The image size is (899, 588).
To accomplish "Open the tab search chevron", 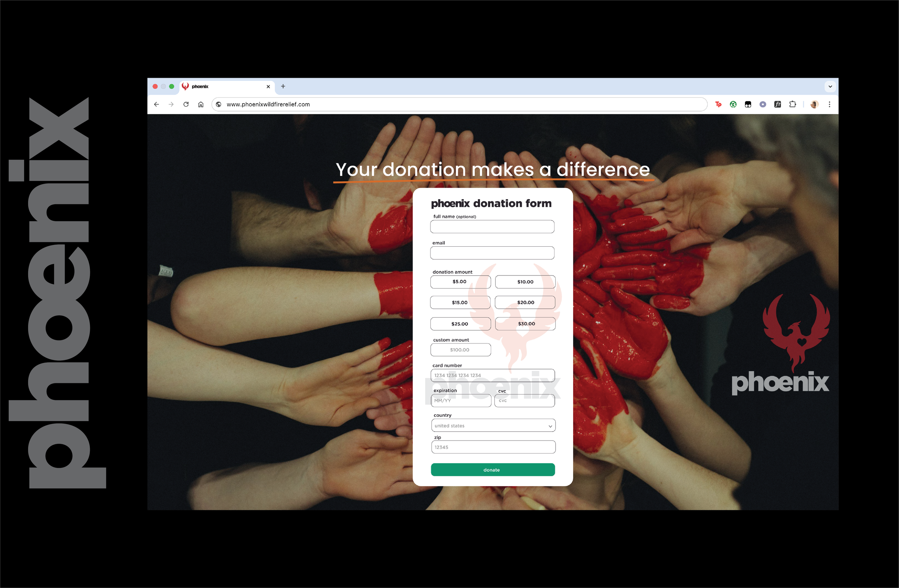I will [830, 86].
